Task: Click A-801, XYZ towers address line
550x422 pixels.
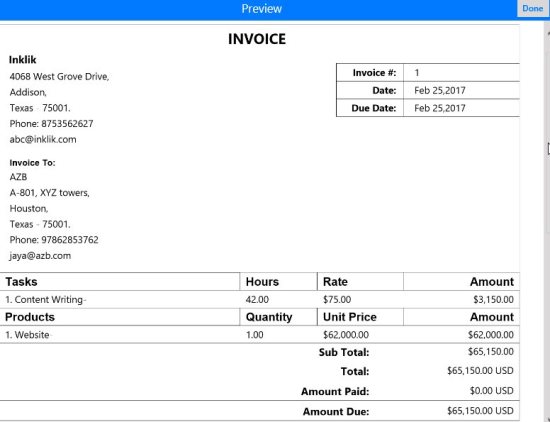Action: (x=49, y=193)
